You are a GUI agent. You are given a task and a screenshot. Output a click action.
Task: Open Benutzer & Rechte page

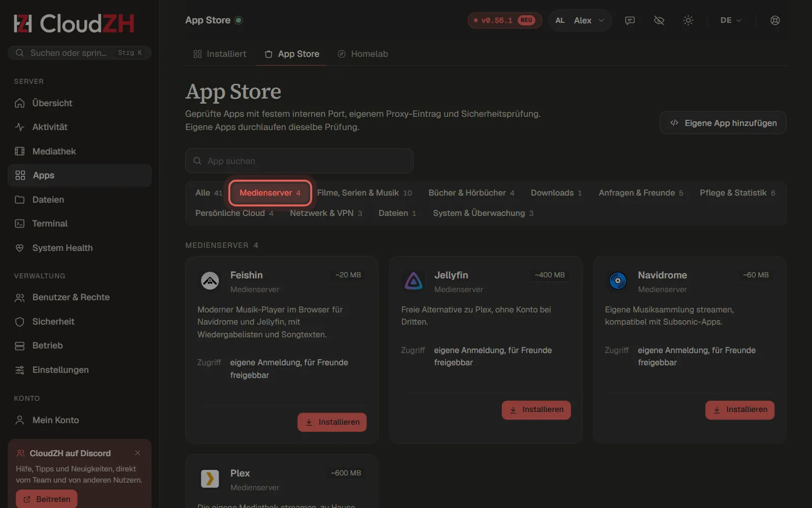pyautogui.click(x=80, y=297)
